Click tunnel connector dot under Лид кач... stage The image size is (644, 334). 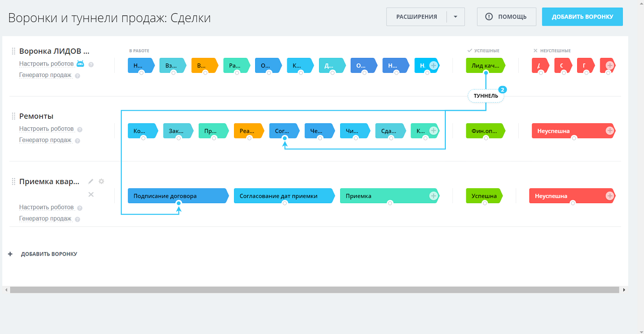click(486, 73)
